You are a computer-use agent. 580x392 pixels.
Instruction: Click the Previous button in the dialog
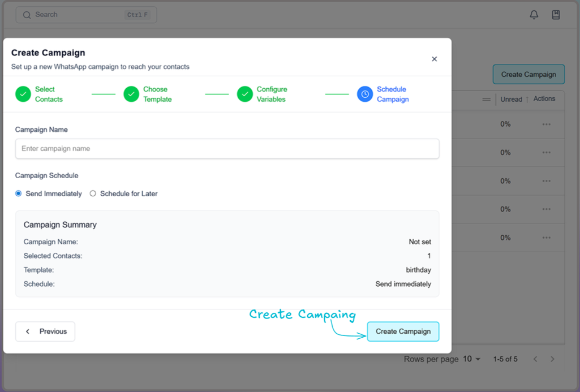[x=45, y=331]
